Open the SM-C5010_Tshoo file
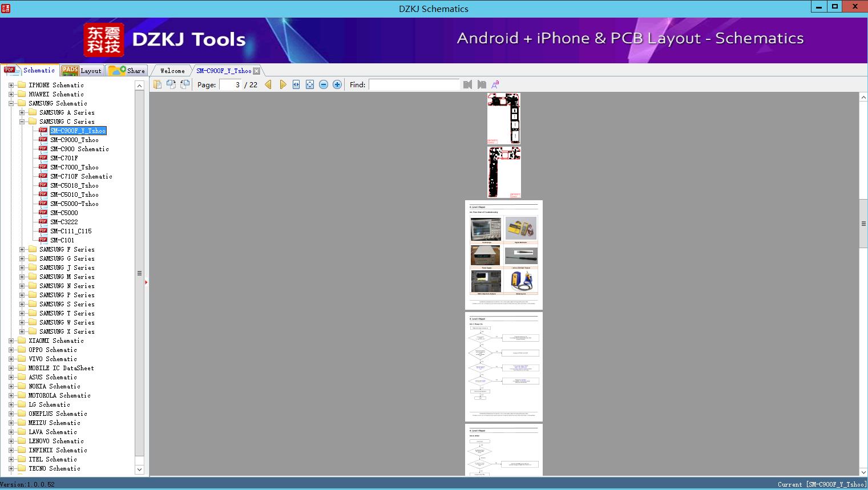The height and width of the screenshot is (490, 868). click(x=74, y=195)
